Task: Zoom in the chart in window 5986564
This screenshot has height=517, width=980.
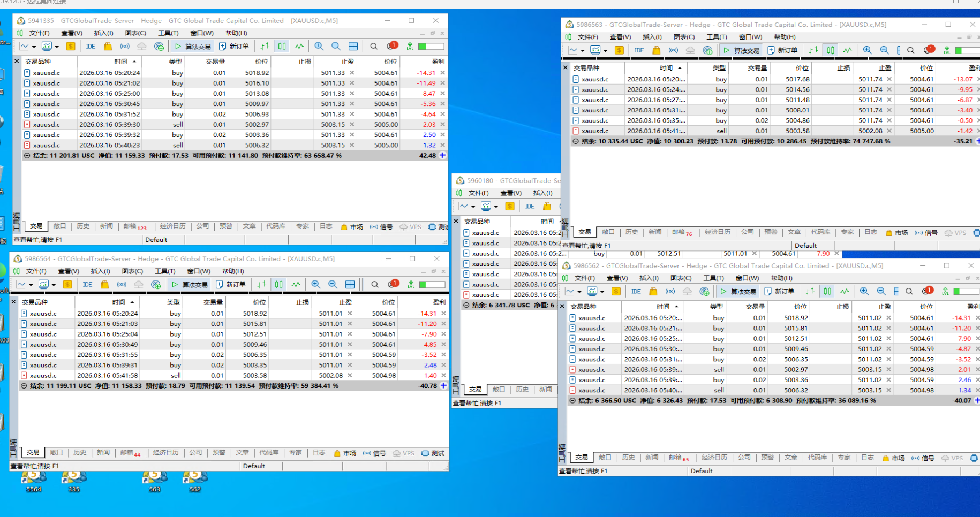Action: [x=315, y=285]
